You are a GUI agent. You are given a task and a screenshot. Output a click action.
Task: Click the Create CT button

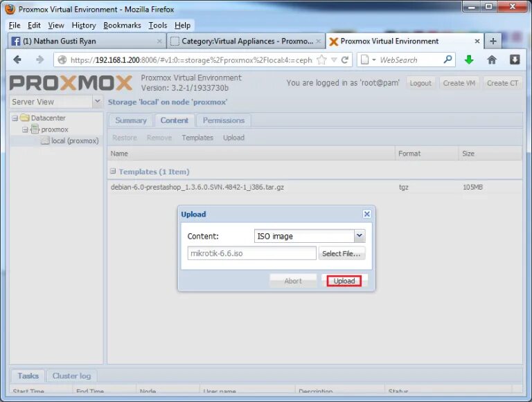(502, 83)
